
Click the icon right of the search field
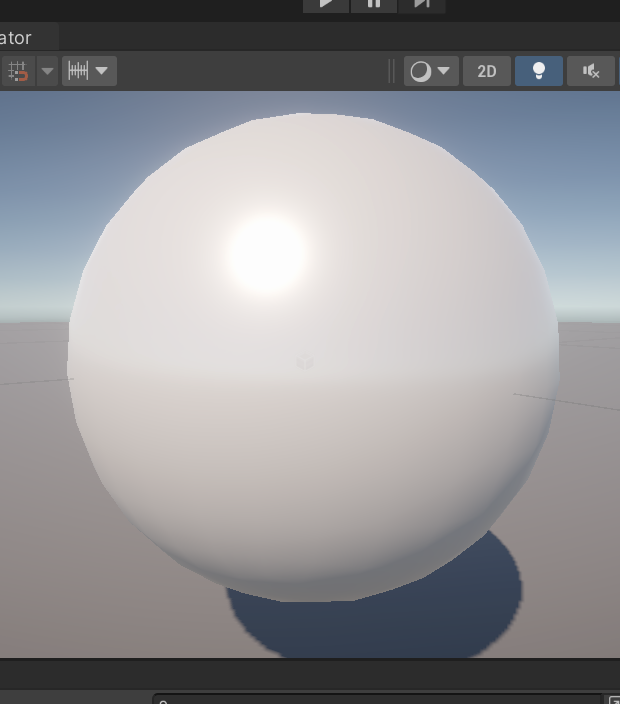[614, 700]
